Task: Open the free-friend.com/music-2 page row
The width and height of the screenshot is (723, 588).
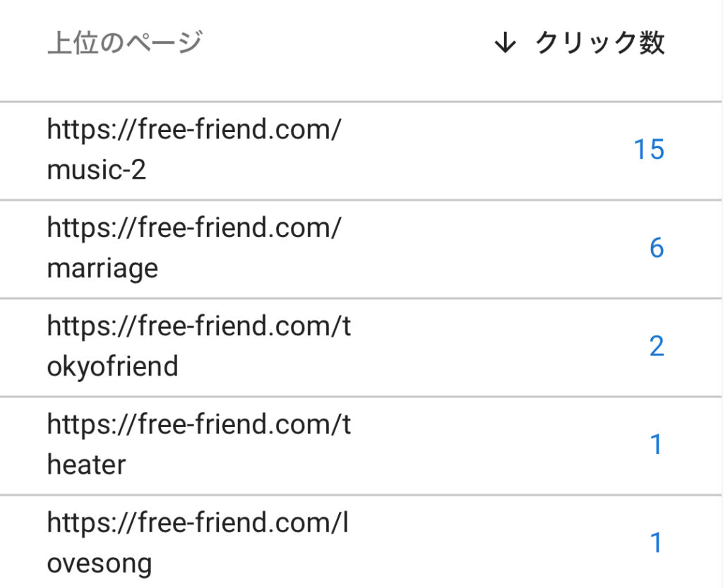Action: [x=361, y=150]
